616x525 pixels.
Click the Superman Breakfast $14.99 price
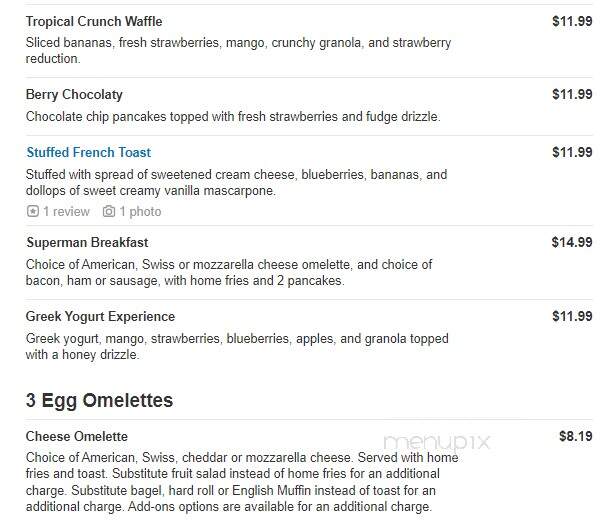(x=572, y=242)
